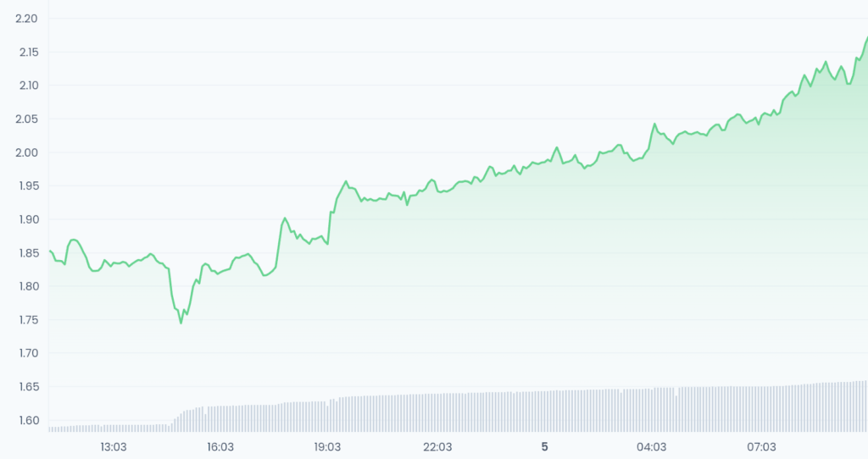Click the lowest dip of the price line

pyautogui.click(x=181, y=323)
